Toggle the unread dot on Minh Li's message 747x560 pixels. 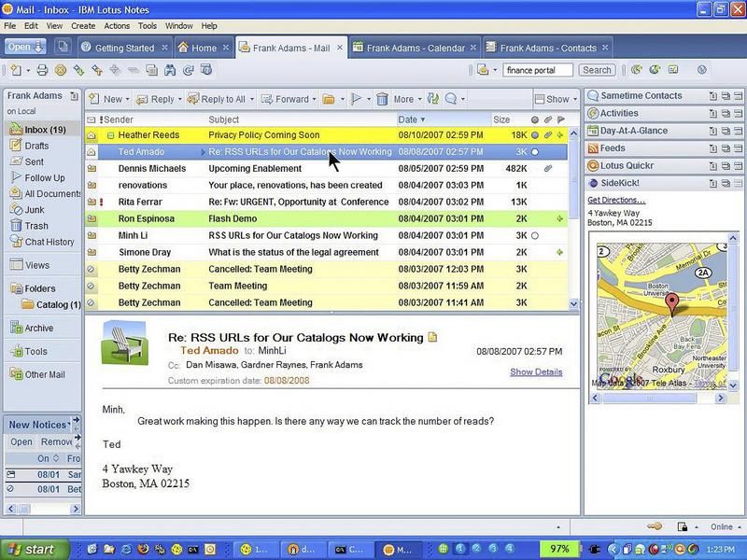coord(534,235)
